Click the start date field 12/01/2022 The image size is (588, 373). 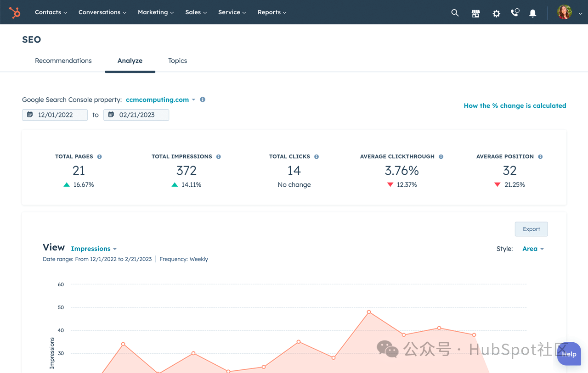point(55,115)
